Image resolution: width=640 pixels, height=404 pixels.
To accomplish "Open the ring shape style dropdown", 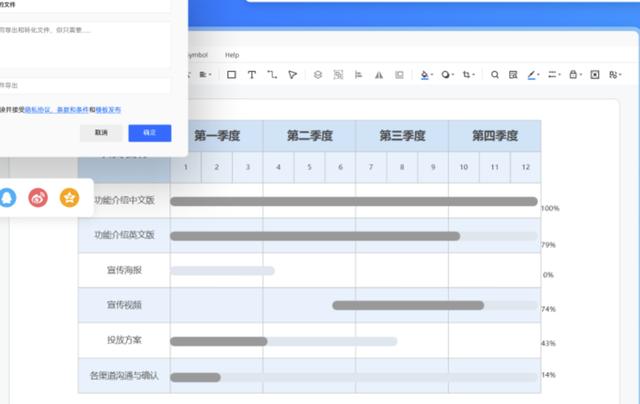I will (447, 75).
